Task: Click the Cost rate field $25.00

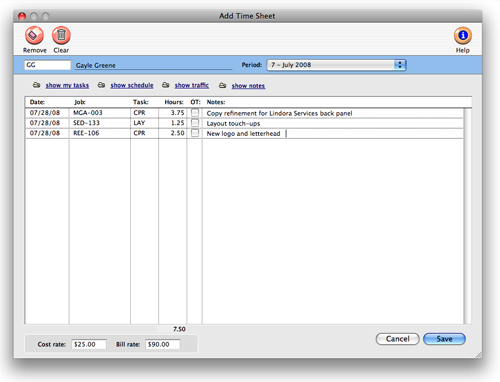Action: coord(89,344)
